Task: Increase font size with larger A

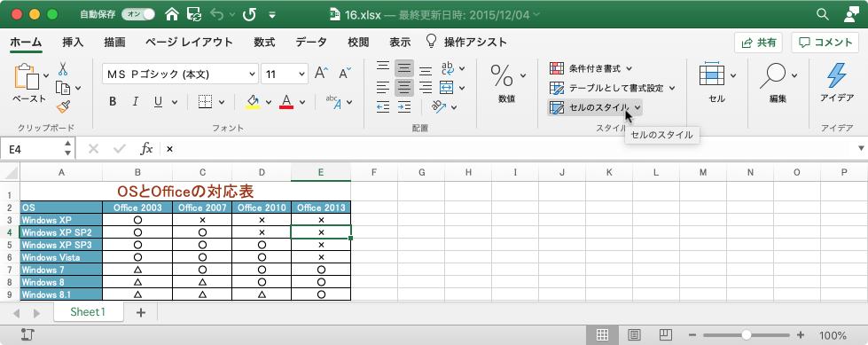Action: (321, 73)
